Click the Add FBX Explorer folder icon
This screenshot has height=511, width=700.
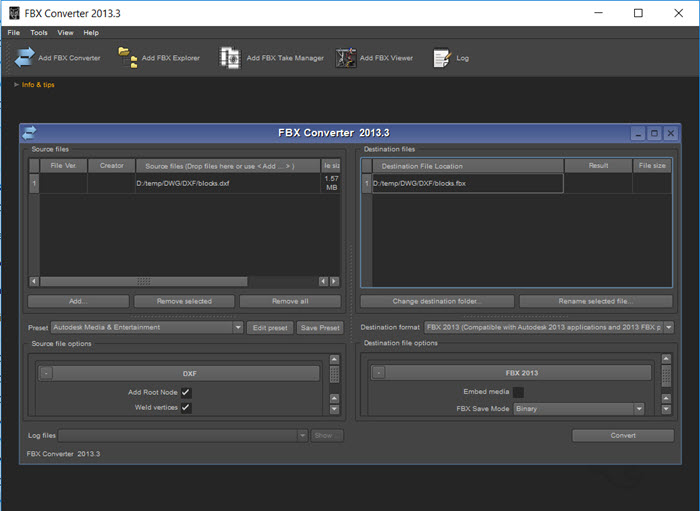(128, 58)
